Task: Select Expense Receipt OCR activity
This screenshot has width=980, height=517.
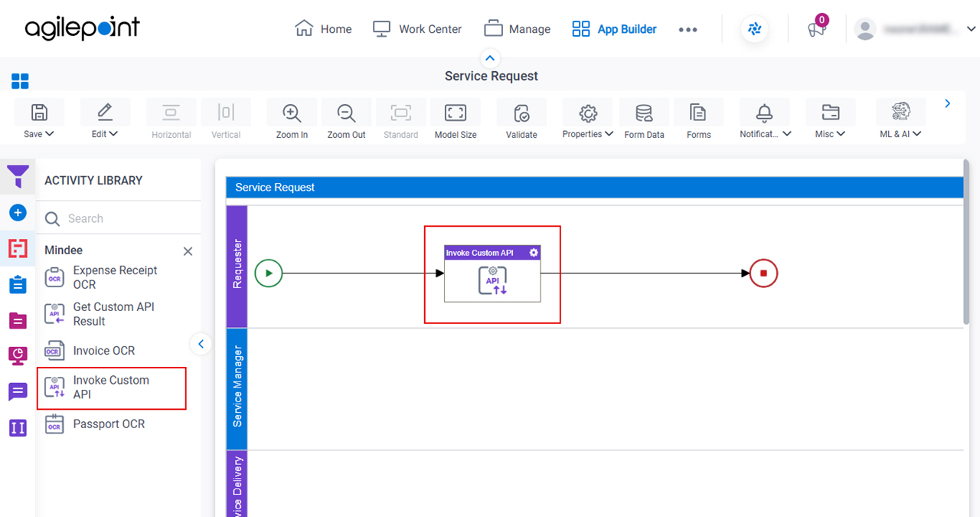Action: click(115, 277)
